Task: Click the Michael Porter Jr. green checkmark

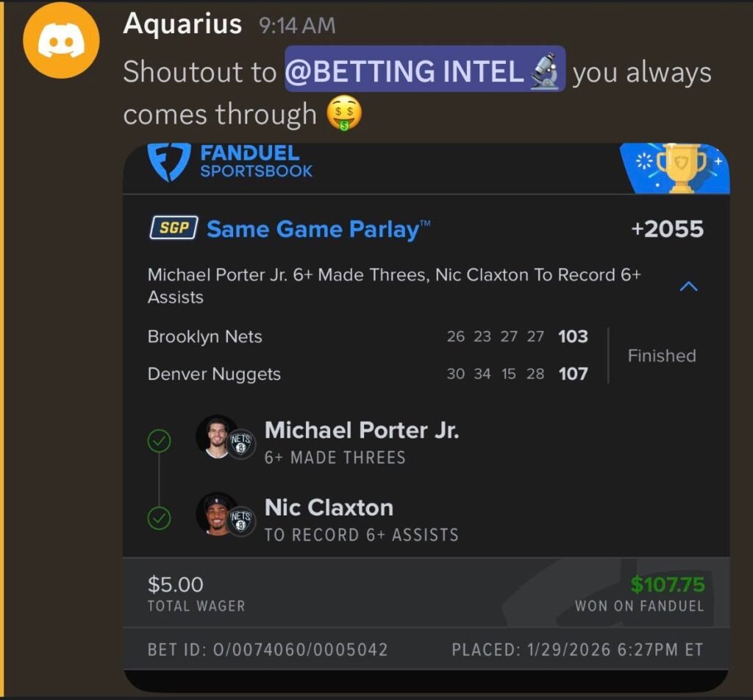Action: pos(159,440)
